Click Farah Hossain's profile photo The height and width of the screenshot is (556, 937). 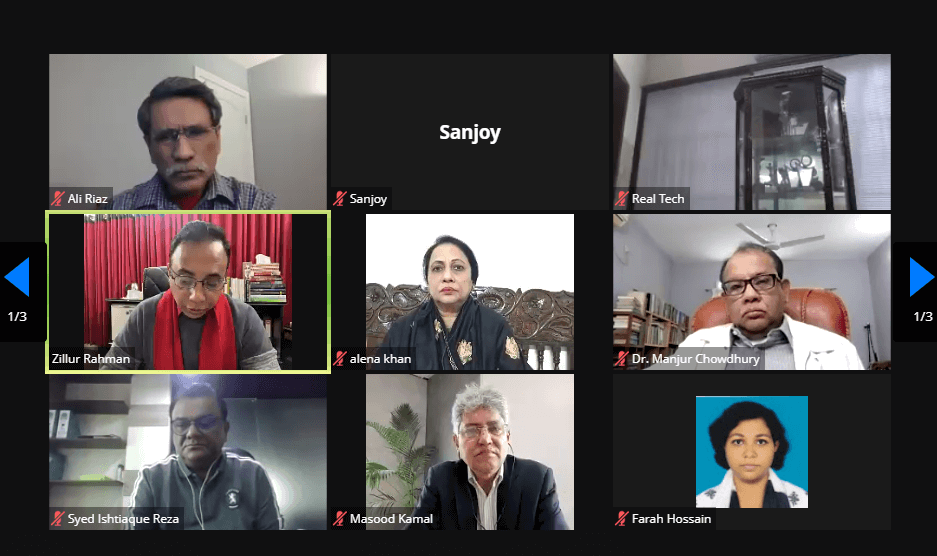click(752, 452)
